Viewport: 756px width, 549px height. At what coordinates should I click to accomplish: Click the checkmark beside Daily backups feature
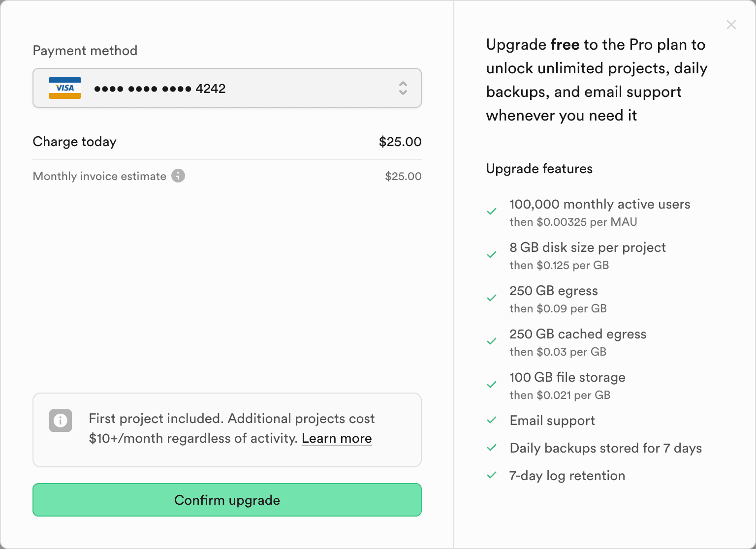pos(492,448)
